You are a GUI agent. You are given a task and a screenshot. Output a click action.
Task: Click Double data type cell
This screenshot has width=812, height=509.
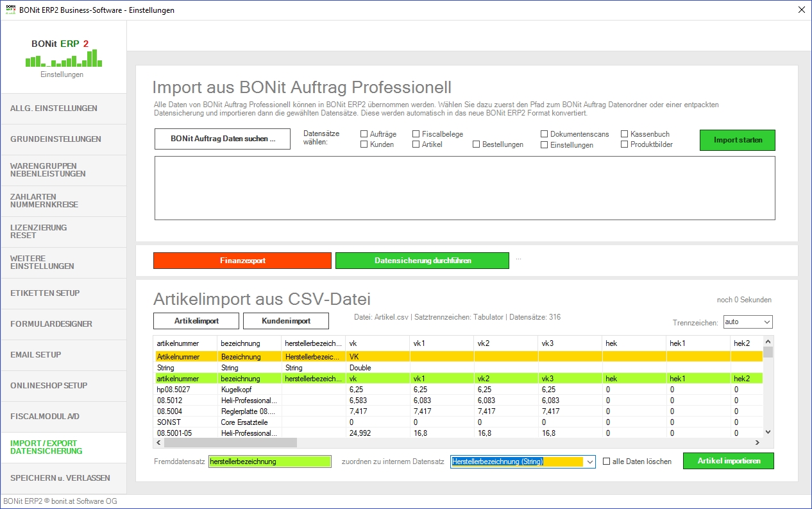(x=378, y=368)
